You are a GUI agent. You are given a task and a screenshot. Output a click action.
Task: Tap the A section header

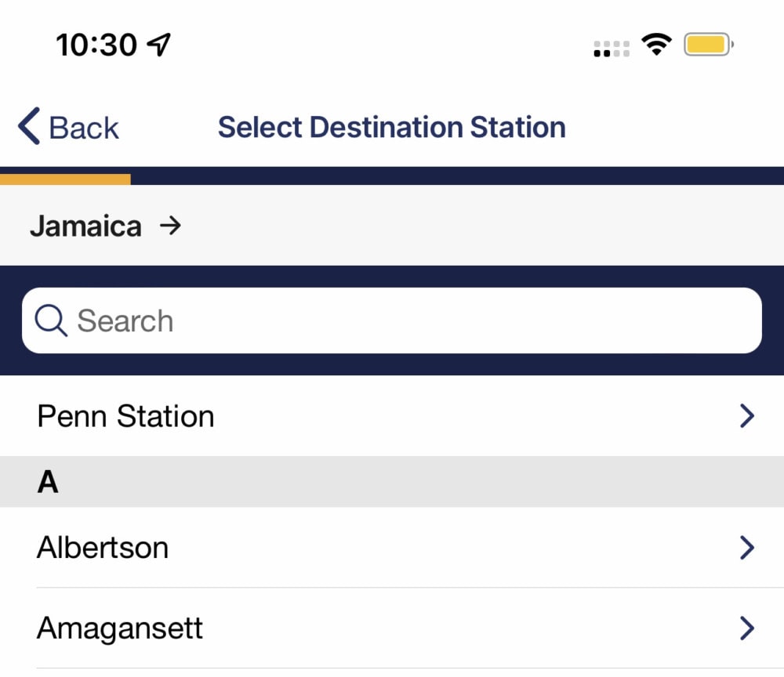[x=392, y=482]
